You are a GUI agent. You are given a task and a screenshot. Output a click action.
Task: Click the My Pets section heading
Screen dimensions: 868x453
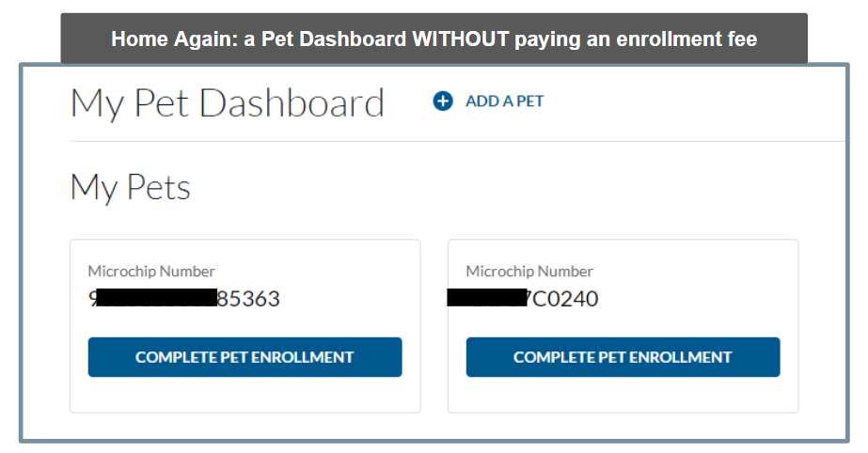pos(130,187)
